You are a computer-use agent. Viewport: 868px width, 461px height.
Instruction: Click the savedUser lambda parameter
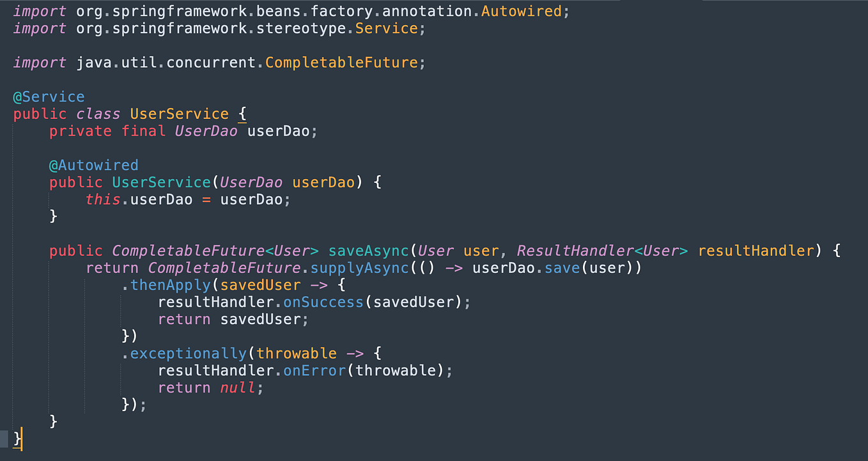(x=260, y=285)
